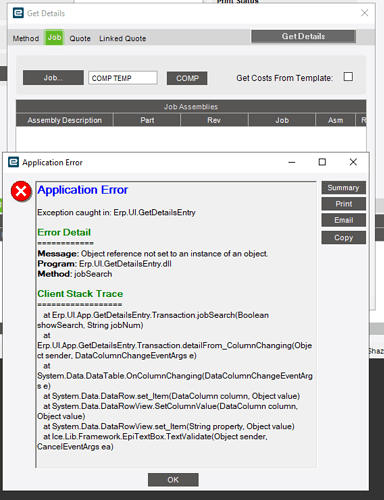Viewport: 384px width, 500px height.
Task: Click the Job column header in assemblies grid
Action: point(282,120)
